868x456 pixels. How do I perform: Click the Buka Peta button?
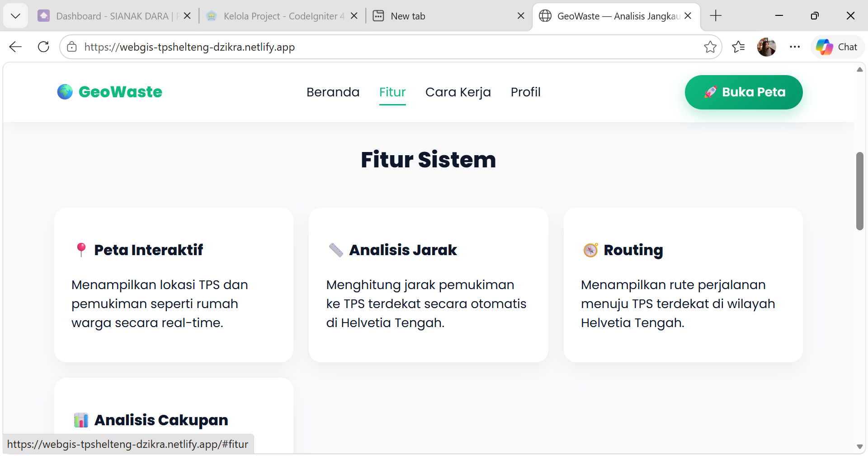pos(744,92)
